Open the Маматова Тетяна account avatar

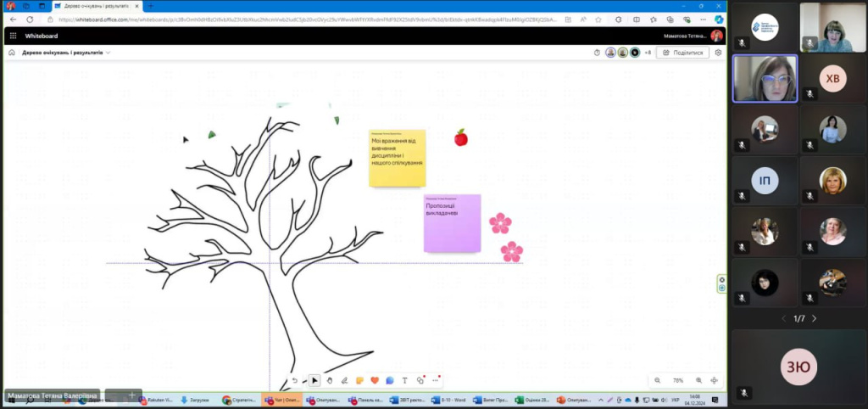click(716, 36)
